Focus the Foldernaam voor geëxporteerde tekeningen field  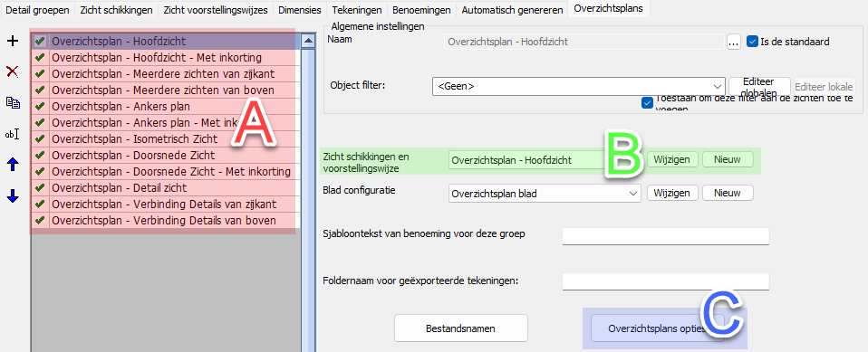click(665, 281)
